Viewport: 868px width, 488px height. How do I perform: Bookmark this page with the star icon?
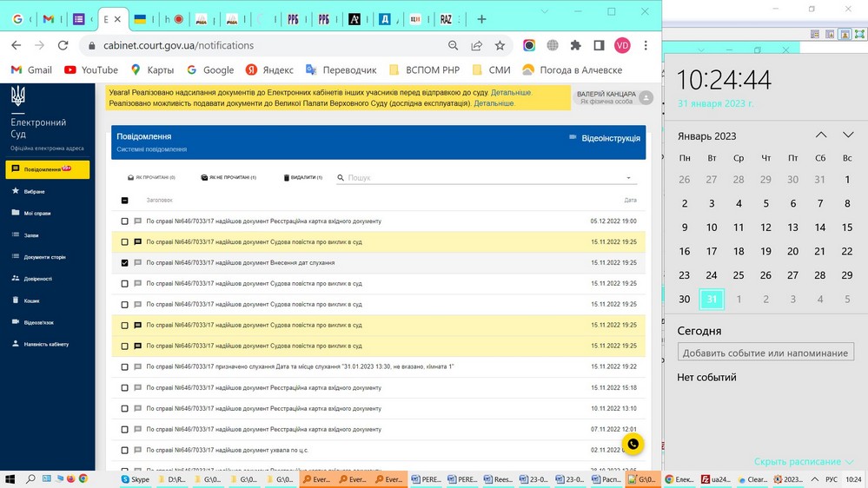[500, 45]
